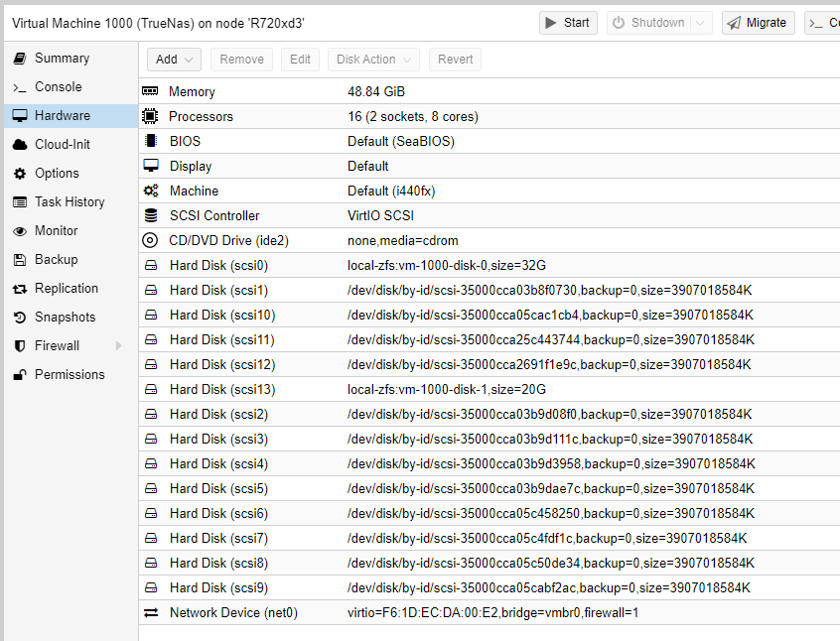The height and width of the screenshot is (641, 840).
Task: Open the Backup tab
Action: tap(70, 260)
